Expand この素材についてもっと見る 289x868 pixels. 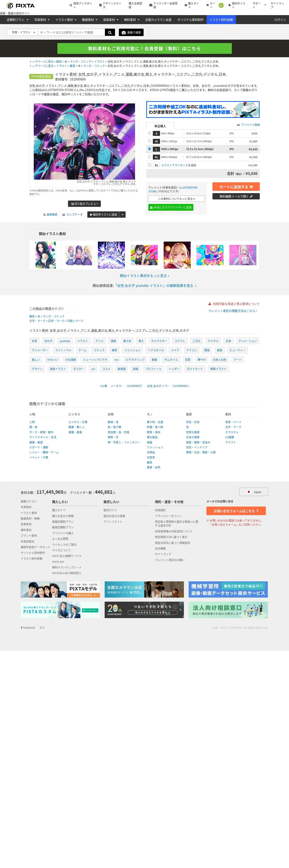(x=176, y=199)
